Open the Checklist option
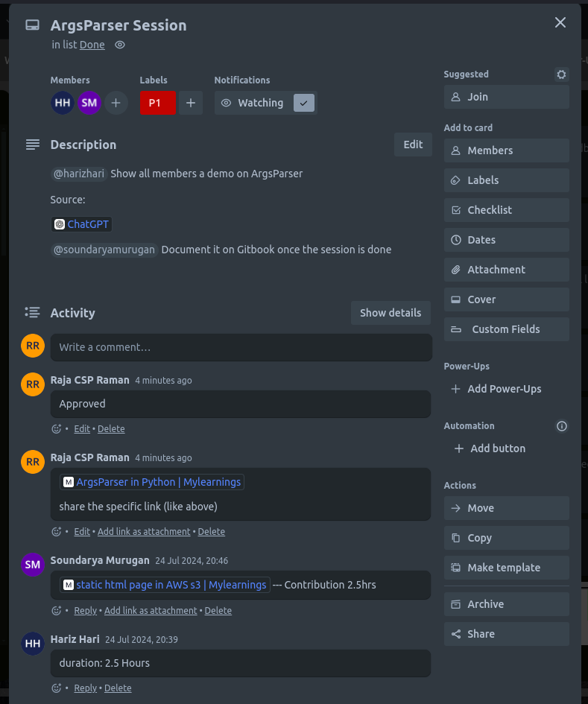588x704 pixels. (506, 210)
